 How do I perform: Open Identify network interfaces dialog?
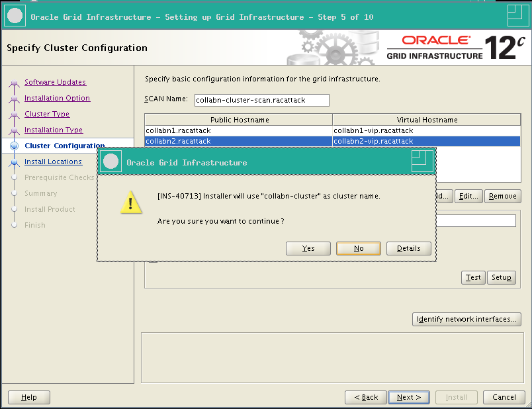point(466,320)
